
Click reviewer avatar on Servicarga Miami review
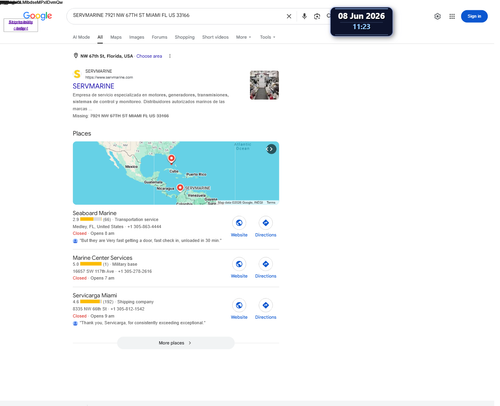tap(75, 323)
